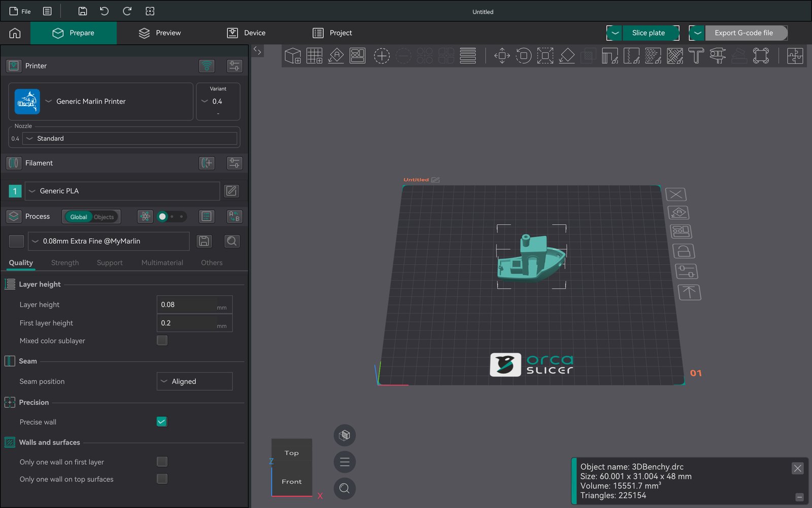The height and width of the screenshot is (508, 812).
Task: Open the Seam position Aligned dropdown
Action: 195,382
